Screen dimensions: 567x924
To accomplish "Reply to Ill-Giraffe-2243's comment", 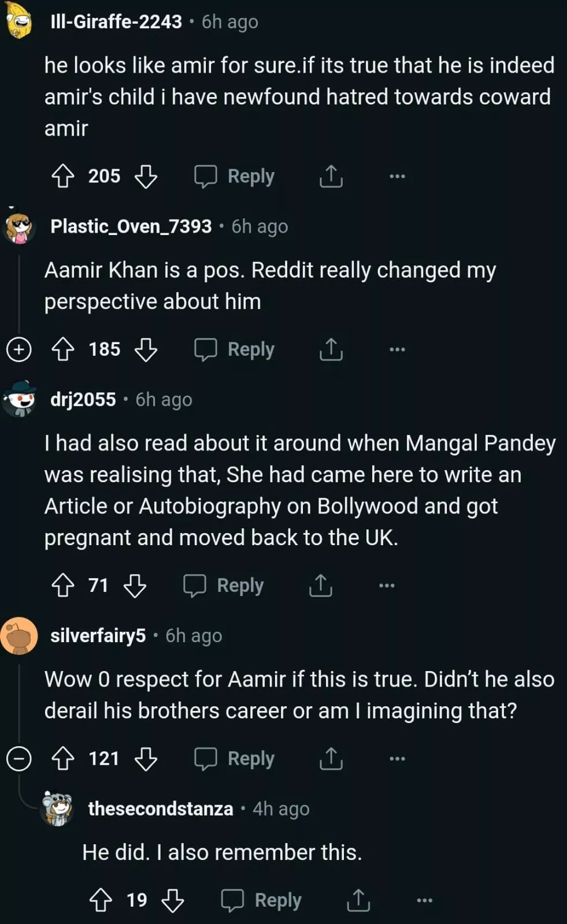I will tap(235, 176).
